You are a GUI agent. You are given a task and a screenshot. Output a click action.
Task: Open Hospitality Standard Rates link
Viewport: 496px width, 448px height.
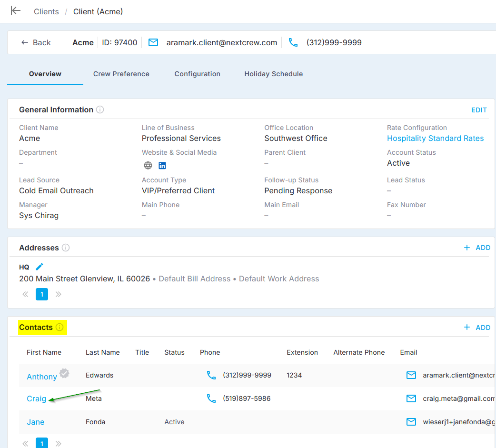(x=435, y=138)
